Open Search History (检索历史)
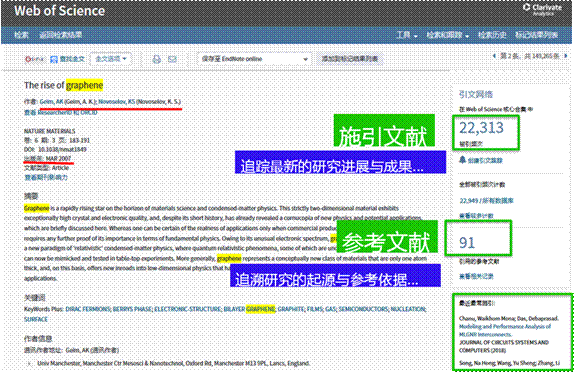577x376 pixels. [492, 35]
